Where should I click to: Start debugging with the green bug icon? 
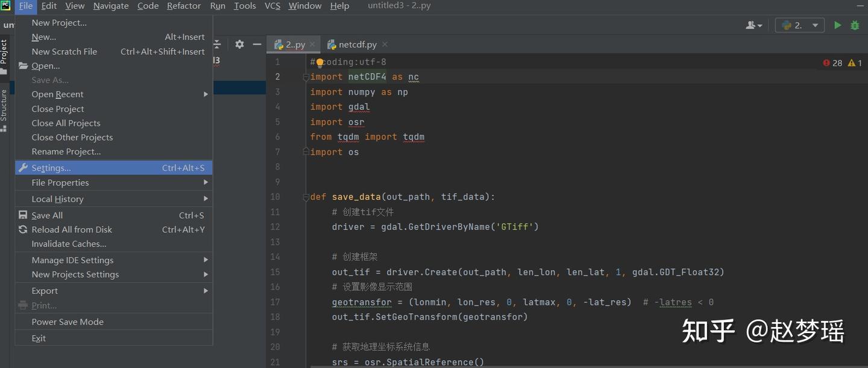tap(855, 25)
